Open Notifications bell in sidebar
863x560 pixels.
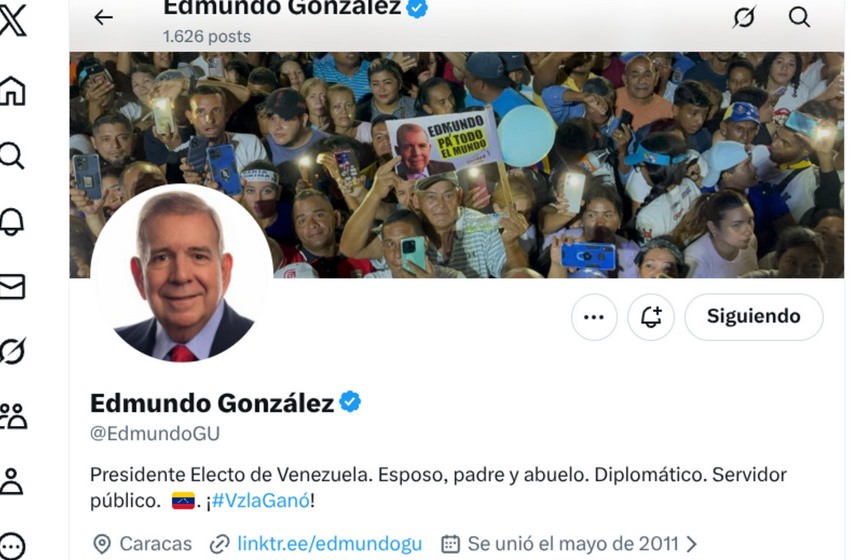[x=12, y=221]
